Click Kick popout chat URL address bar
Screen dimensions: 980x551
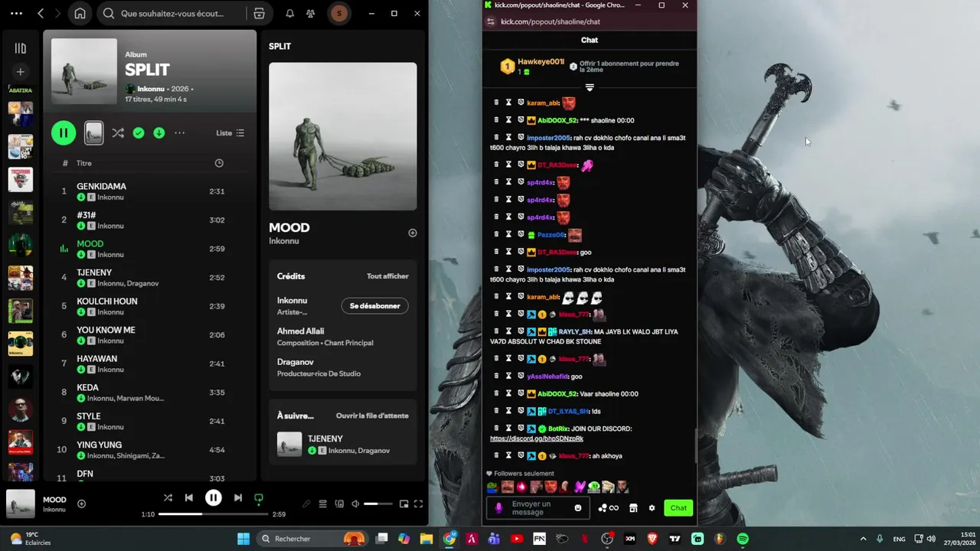point(550,21)
